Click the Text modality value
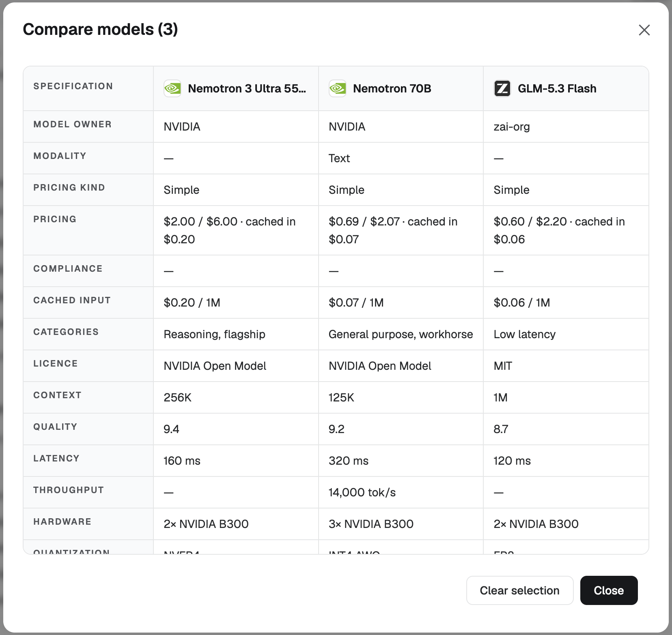 (x=339, y=159)
